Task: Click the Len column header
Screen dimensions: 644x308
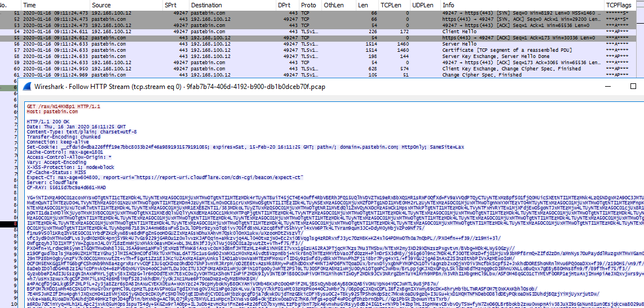Action: 367,5
